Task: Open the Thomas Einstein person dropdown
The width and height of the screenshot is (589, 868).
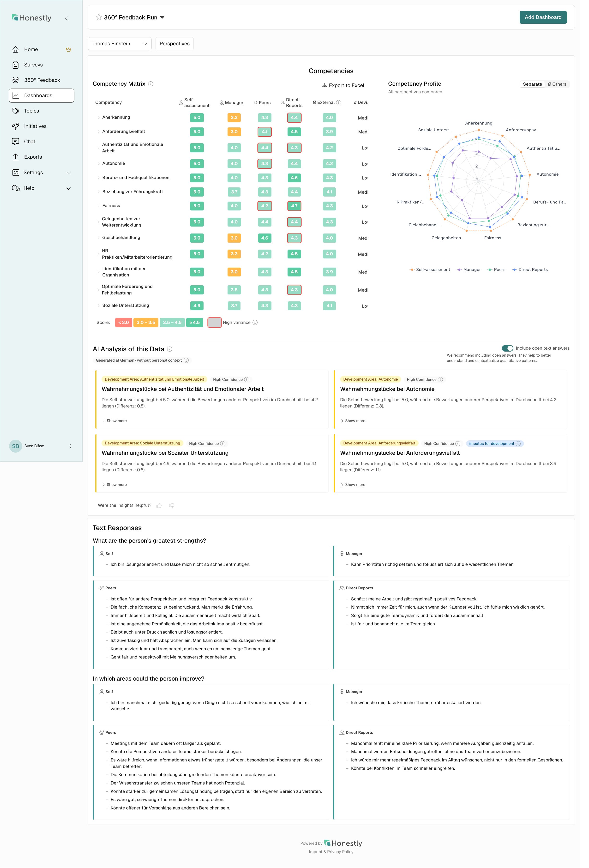Action: click(120, 44)
